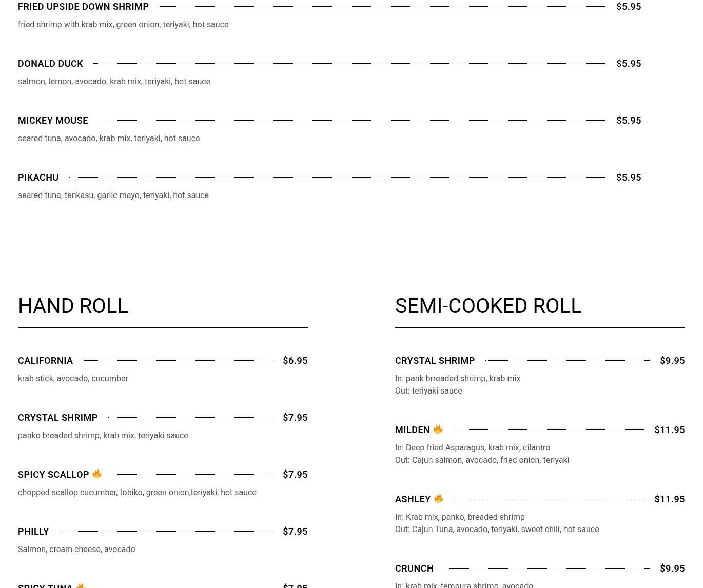Image resolution: width=703 pixels, height=588 pixels.
Task: Click the Spicy Scallop item title
Action: (x=53, y=475)
